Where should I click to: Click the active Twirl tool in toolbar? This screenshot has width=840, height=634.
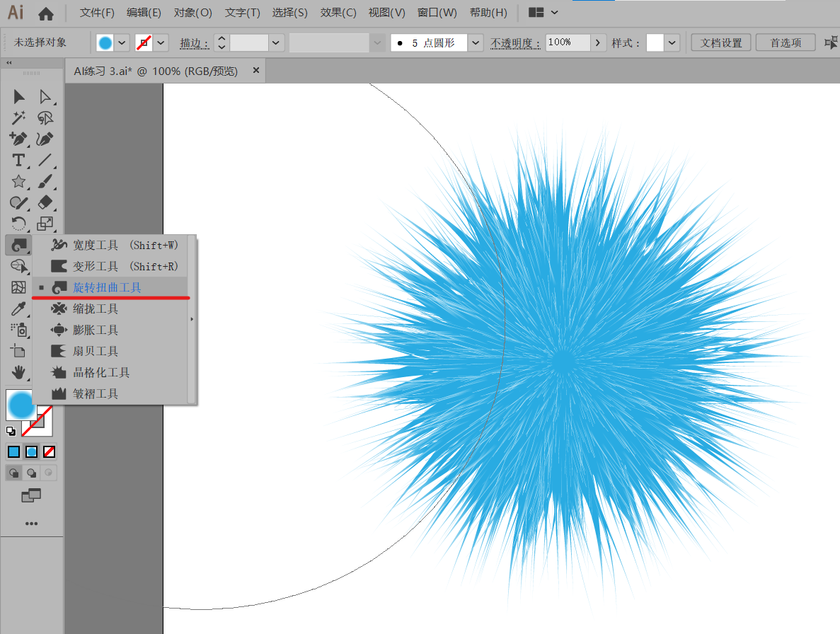[x=18, y=246]
